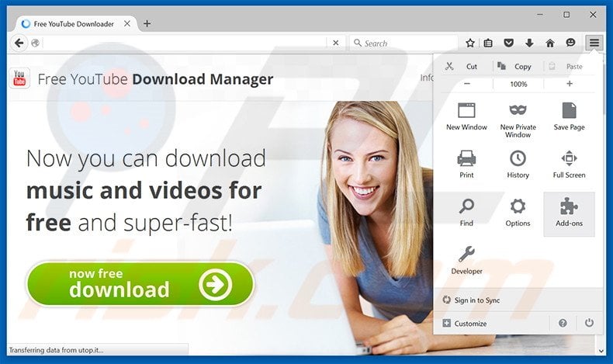Click the Cut menu item
Viewport: 613px width, 364px height.
pos(466,67)
